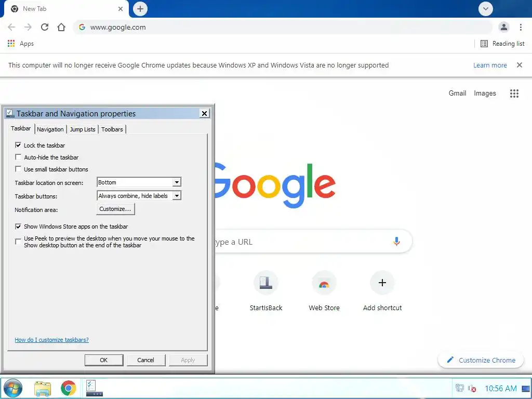Open the Windows Start orb
532x399 pixels.
13,388
